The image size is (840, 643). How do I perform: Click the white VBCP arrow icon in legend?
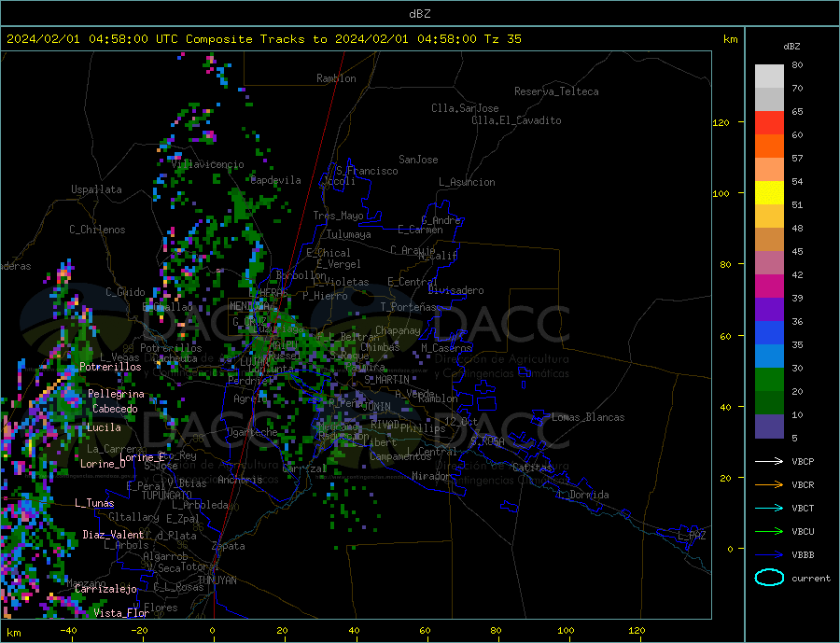769,461
